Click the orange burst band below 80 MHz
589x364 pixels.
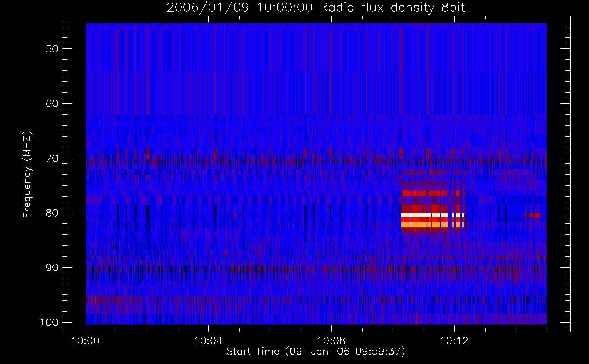[433, 225]
